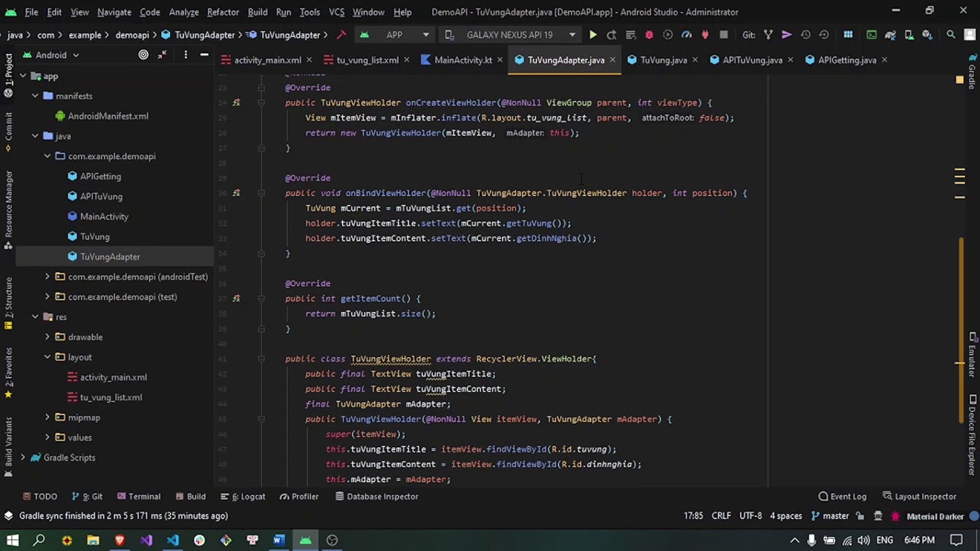Open the VCS menu
The image size is (980, 551).
pyautogui.click(x=336, y=12)
